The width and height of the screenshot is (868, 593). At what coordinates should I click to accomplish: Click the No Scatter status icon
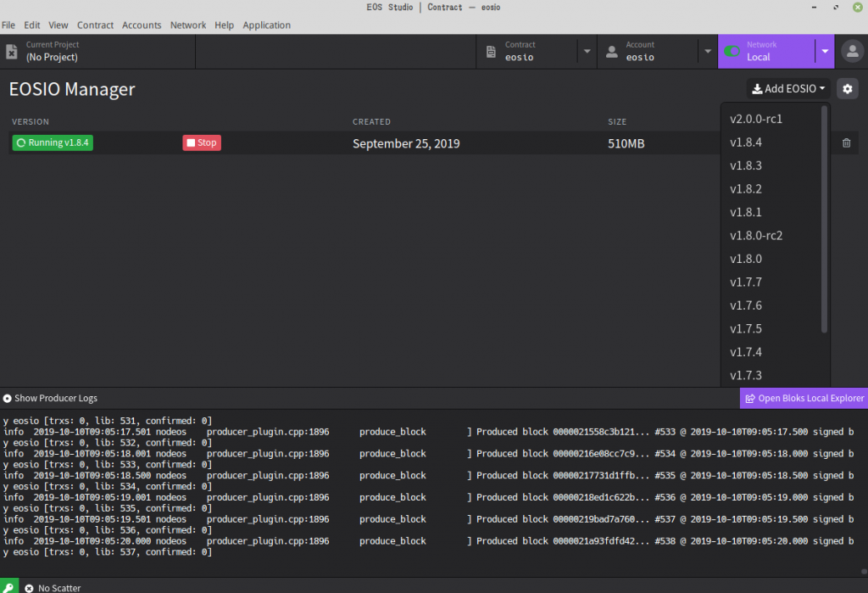point(30,589)
